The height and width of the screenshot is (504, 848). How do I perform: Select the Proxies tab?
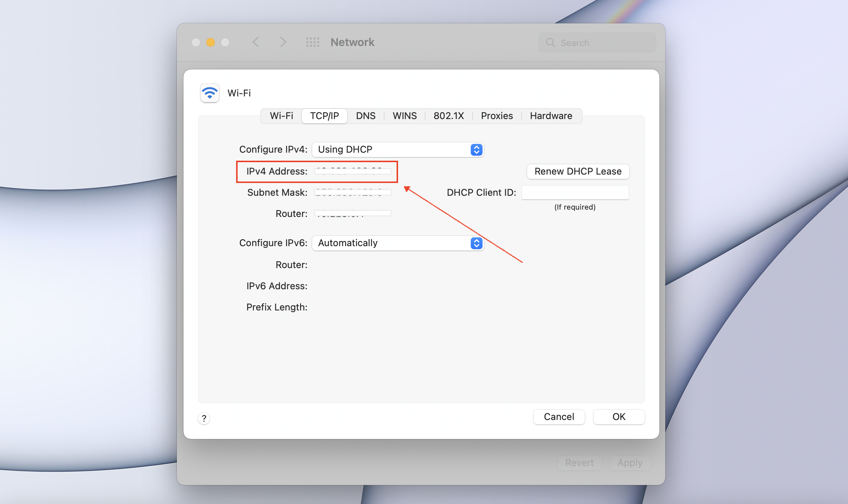pyautogui.click(x=497, y=116)
